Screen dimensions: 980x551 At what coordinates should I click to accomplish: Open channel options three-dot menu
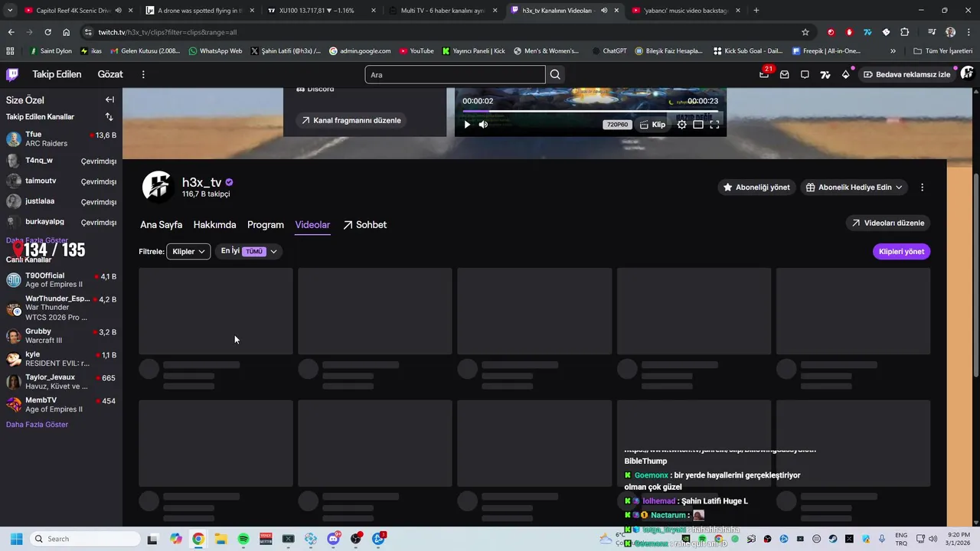point(922,187)
